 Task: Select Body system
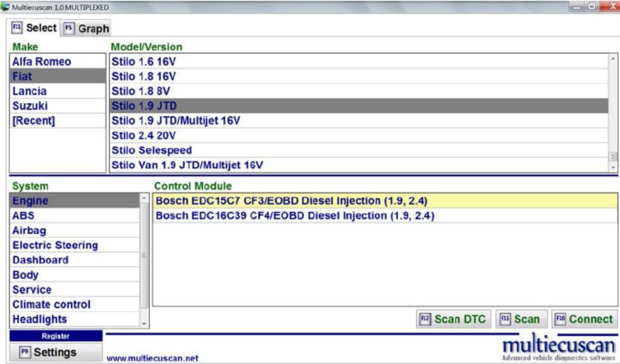[75, 275]
